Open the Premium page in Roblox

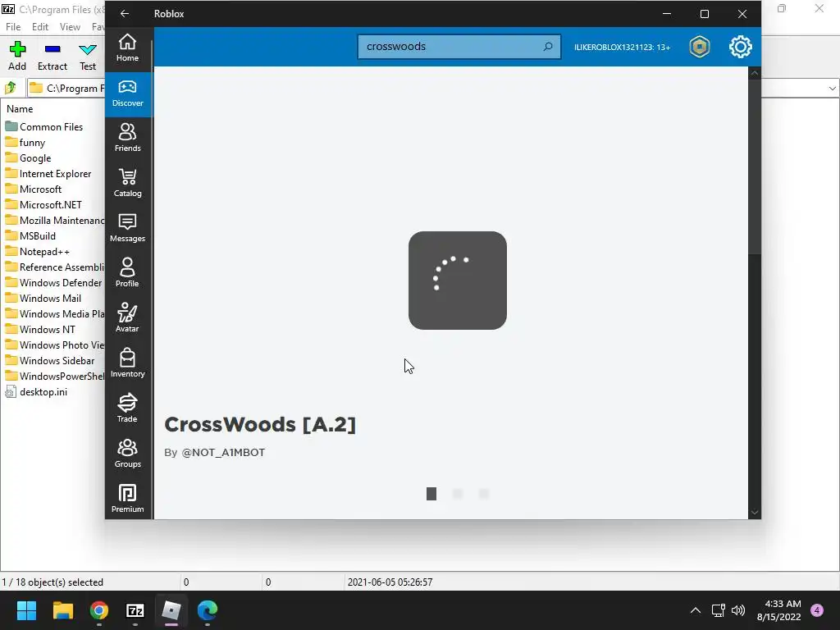pyautogui.click(x=127, y=499)
